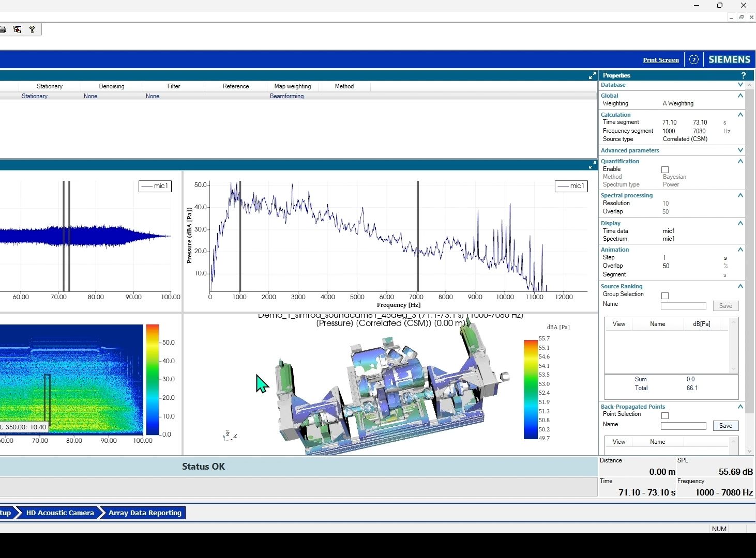The width and height of the screenshot is (756, 558).
Task: Click the Frequency segment value 7080
Action: (x=699, y=131)
